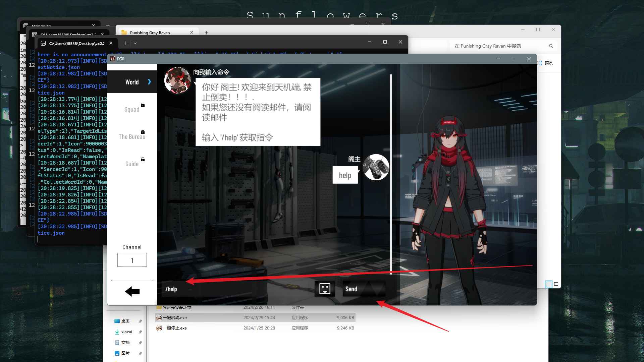Expand the World channel chevron
The width and height of the screenshot is (644, 362).
pyautogui.click(x=149, y=82)
